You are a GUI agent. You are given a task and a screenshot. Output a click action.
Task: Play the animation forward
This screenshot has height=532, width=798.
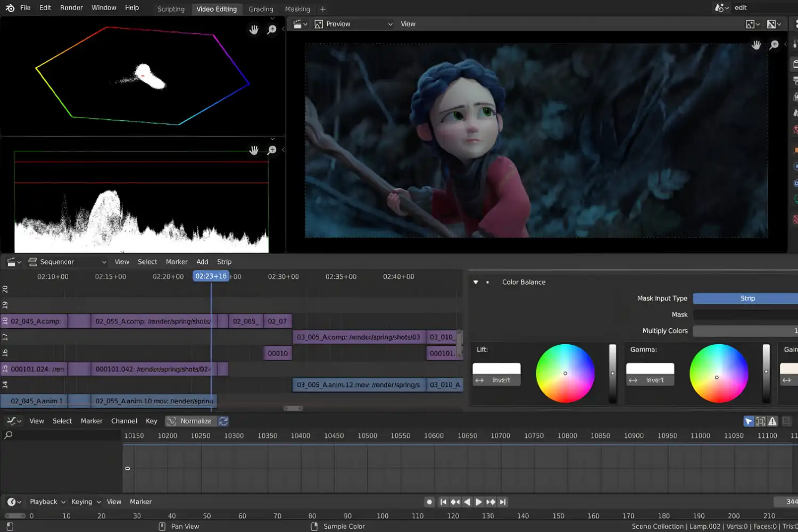[479, 502]
